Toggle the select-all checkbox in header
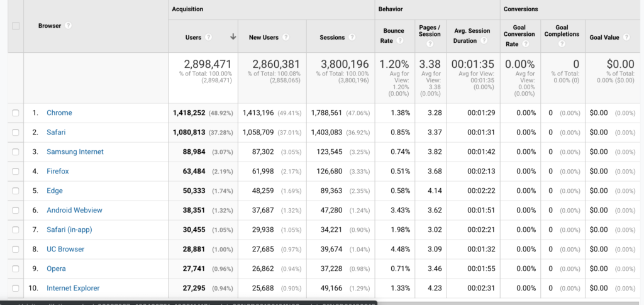644x305 pixels. click(x=16, y=26)
